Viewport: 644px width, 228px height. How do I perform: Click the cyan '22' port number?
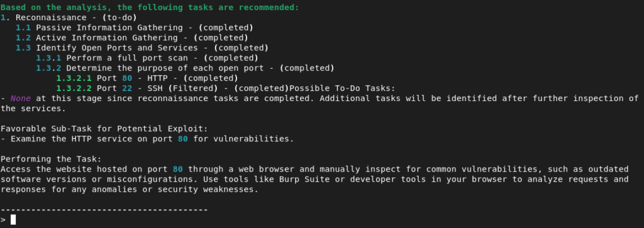point(127,88)
